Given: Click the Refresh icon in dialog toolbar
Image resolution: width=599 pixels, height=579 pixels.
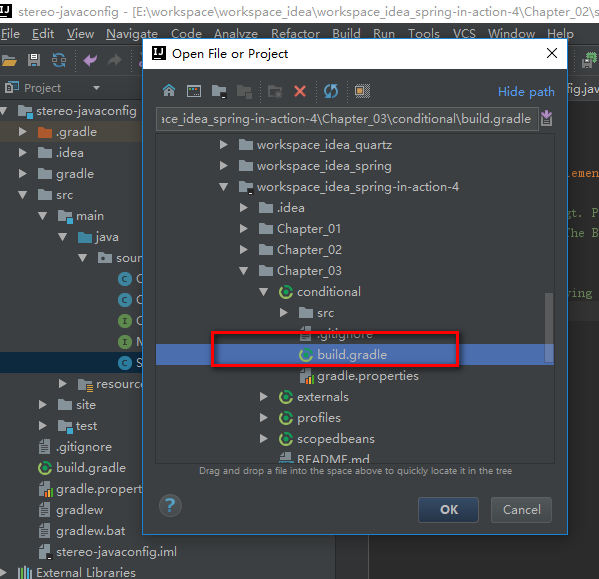Looking at the screenshot, I should click(x=331, y=91).
